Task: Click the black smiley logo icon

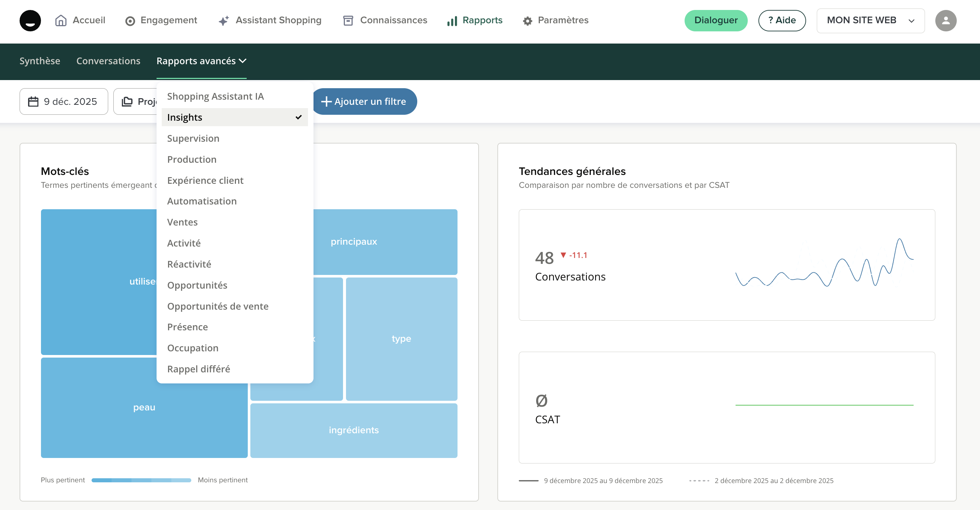Action: coord(30,21)
